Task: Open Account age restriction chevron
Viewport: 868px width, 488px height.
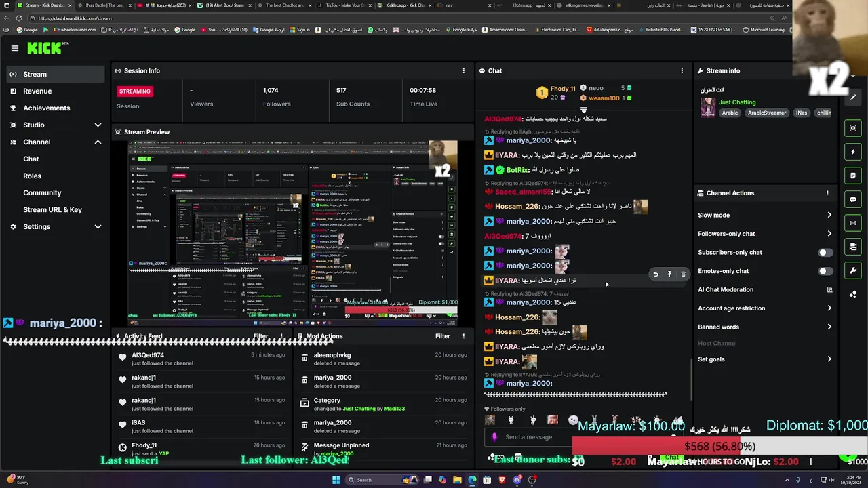Action: click(829, 308)
